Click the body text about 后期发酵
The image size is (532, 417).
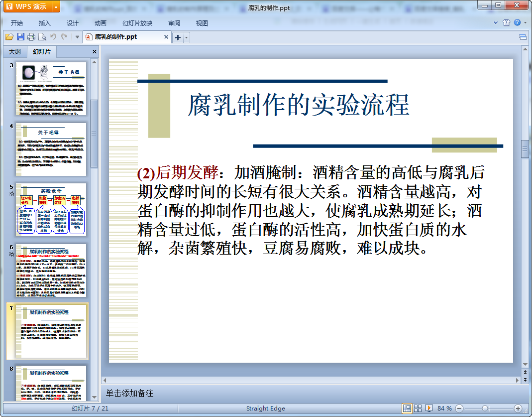pyautogui.click(x=311, y=211)
